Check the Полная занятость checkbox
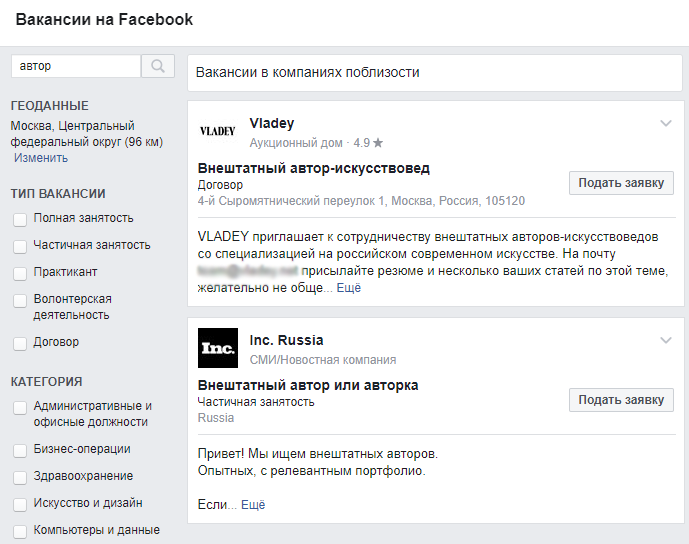Screen dimensions: 689x544 (20, 219)
